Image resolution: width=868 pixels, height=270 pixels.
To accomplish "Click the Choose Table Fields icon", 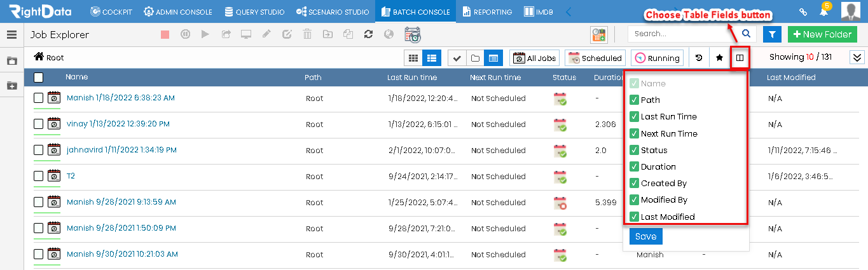I will coord(740,58).
